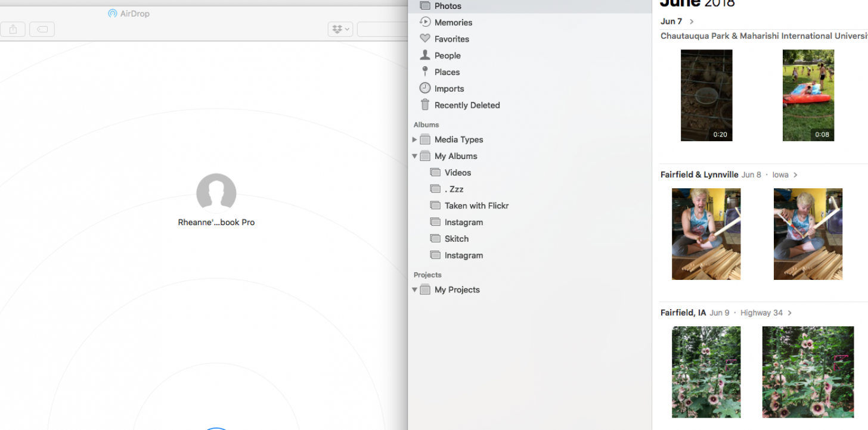Viewport: 868px width, 430px height.
Task: Open the Dropbox dropdown in toolbar
Action: 340,29
